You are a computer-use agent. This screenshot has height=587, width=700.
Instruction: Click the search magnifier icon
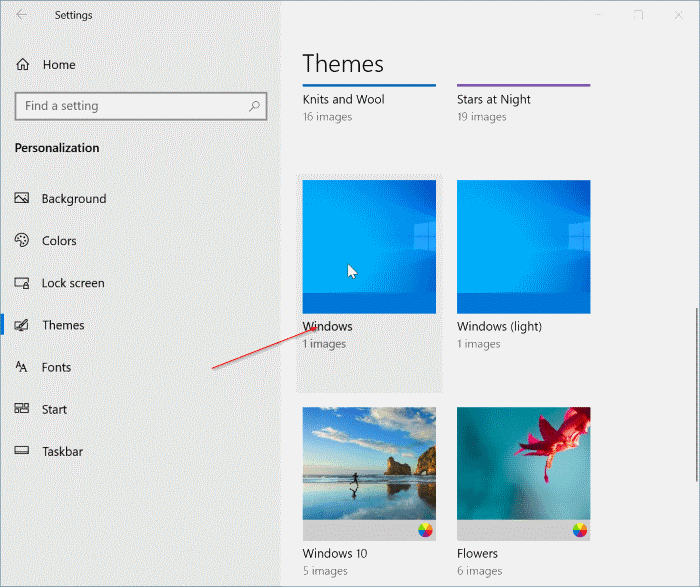tap(254, 106)
